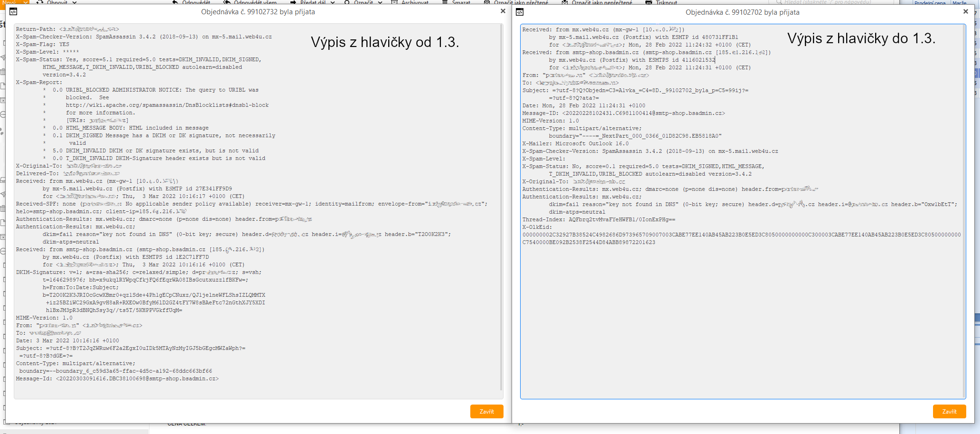Viewport: 980px width, 434px height.
Task: Click Odpovědět všem in the toolbar
Action: coord(250,2)
